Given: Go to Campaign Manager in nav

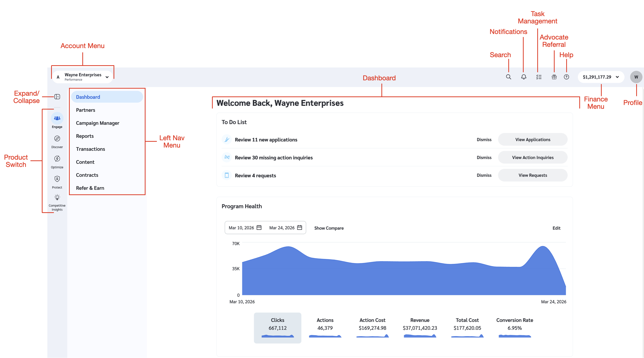Looking at the screenshot, I should pos(97,123).
